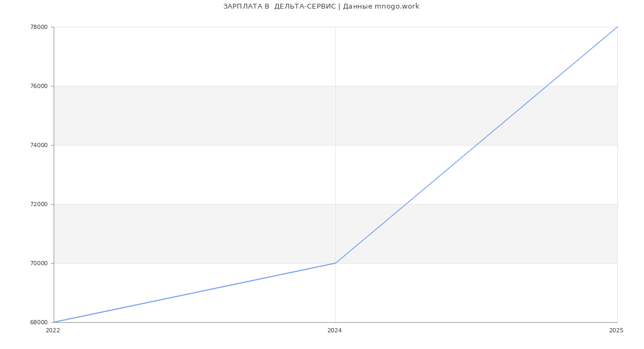This screenshot has height=349, width=644.
Task: Click the blue line midway between 2022 and 2024
Action: tap(195, 293)
